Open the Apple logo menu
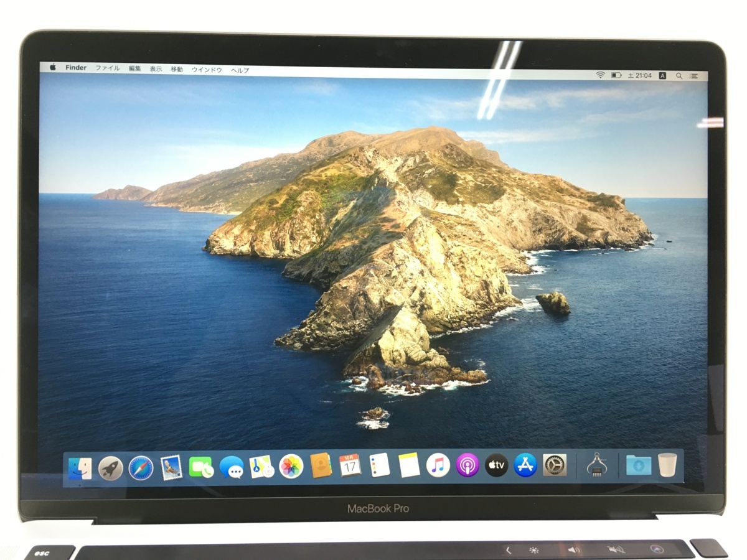The width and height of the screenshot is (747, 560). pos(53,67)
